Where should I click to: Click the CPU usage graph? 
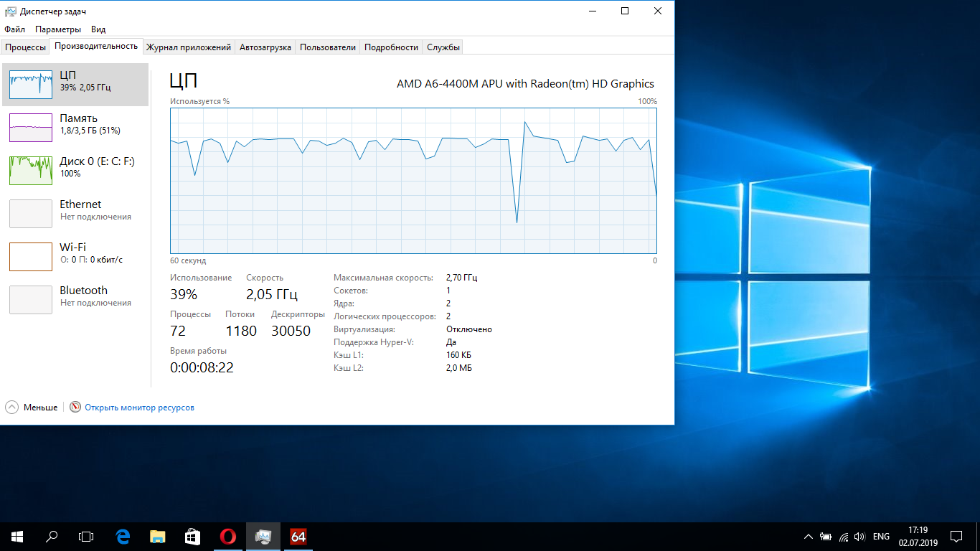click(x=413, y=181)
